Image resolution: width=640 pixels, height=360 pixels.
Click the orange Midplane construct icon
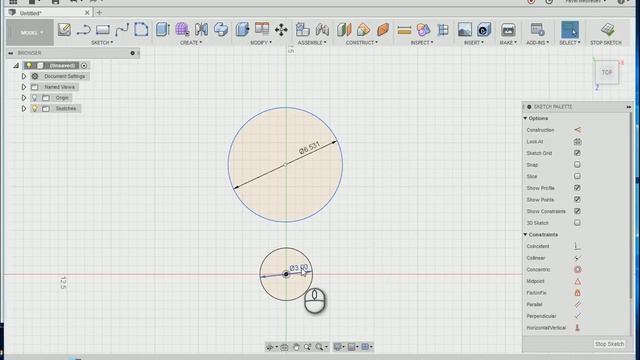click(x=383, y=29)
